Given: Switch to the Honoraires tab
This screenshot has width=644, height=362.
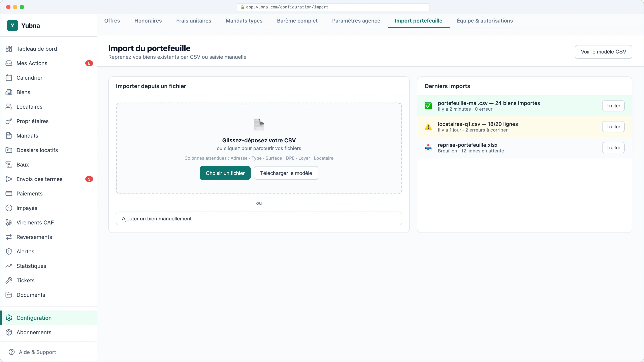Looking at the screenshot, I should pyautogui.click(x=148, y=21).
